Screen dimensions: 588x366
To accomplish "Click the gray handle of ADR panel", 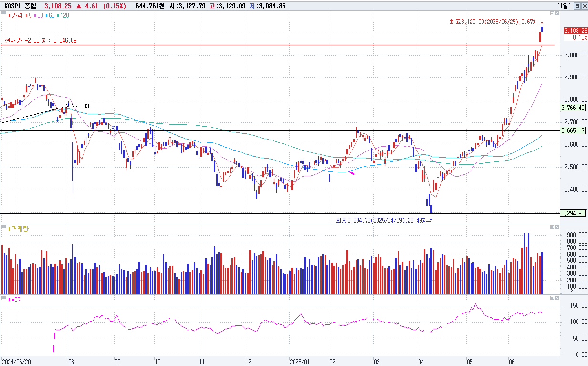I will pyautogui.click(x=4, y=298).
